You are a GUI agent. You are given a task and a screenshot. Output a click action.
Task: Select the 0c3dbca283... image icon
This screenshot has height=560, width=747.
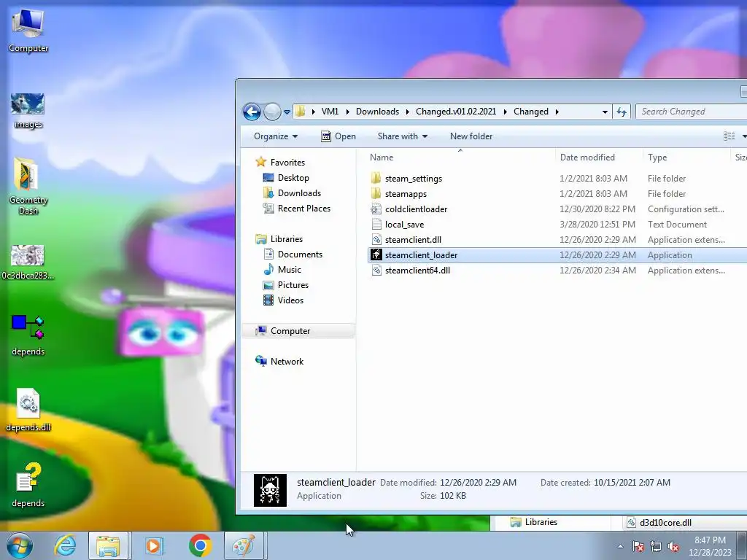coord(28,262)
